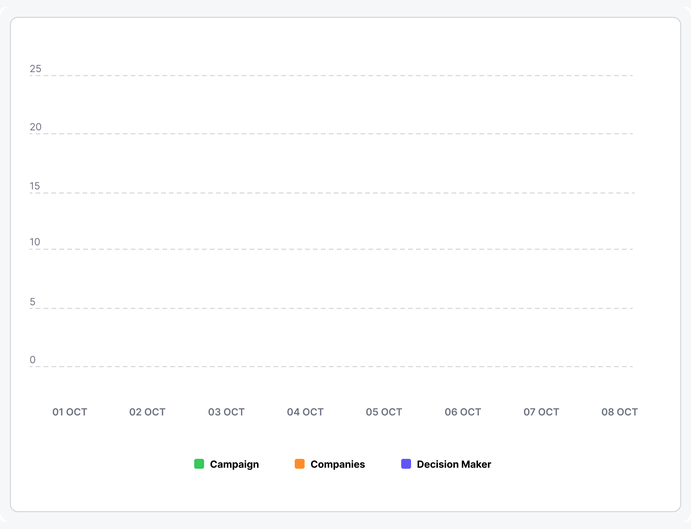The width and height of the screenshot is (691, 529).
Task: Select the 05 OCT axis label
Action: pyautogui.click(x=384, y=412)
